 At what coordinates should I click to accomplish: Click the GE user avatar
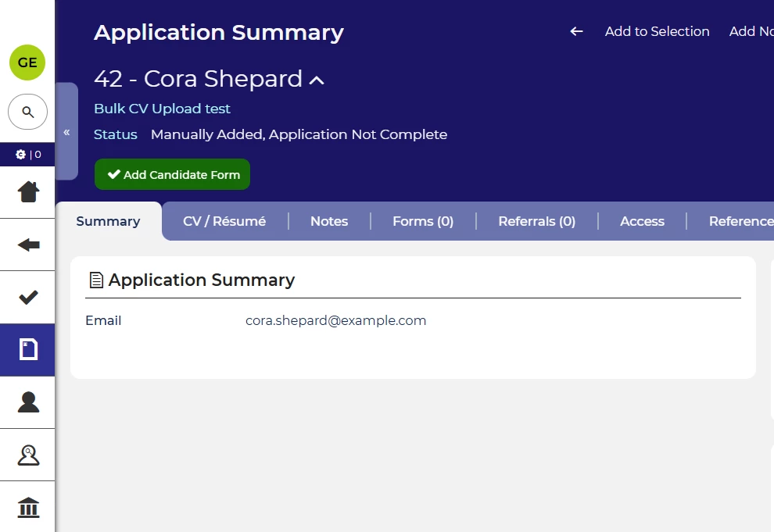click(27, 62)
